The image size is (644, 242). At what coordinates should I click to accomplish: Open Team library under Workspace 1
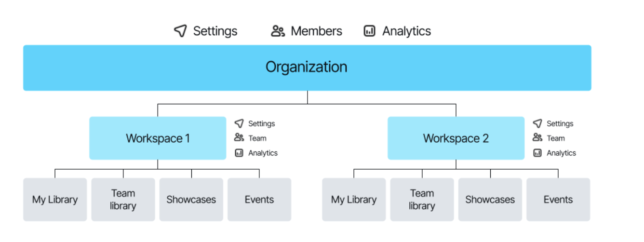point(123,200)
